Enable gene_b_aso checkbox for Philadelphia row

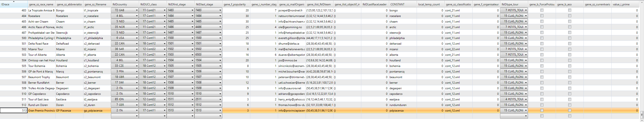(x=570, y=38)
